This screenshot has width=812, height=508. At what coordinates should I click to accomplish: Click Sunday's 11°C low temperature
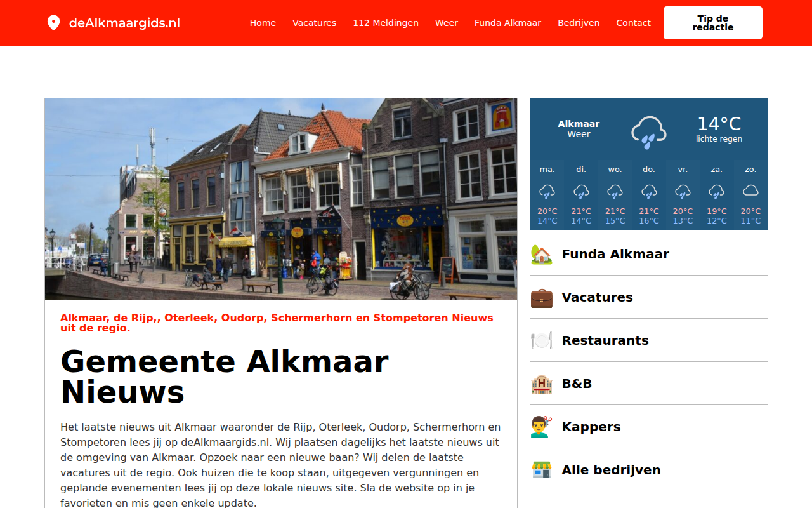pos(750,221)
